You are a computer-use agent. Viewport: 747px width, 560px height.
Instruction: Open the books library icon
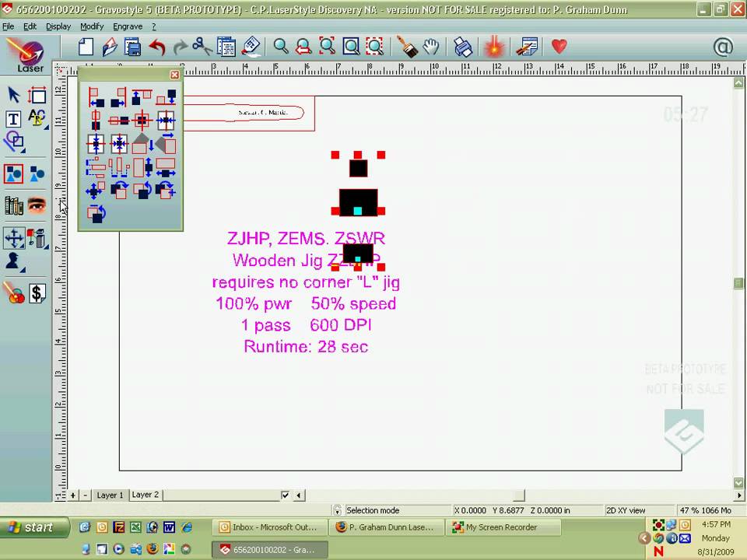(14, 205)
